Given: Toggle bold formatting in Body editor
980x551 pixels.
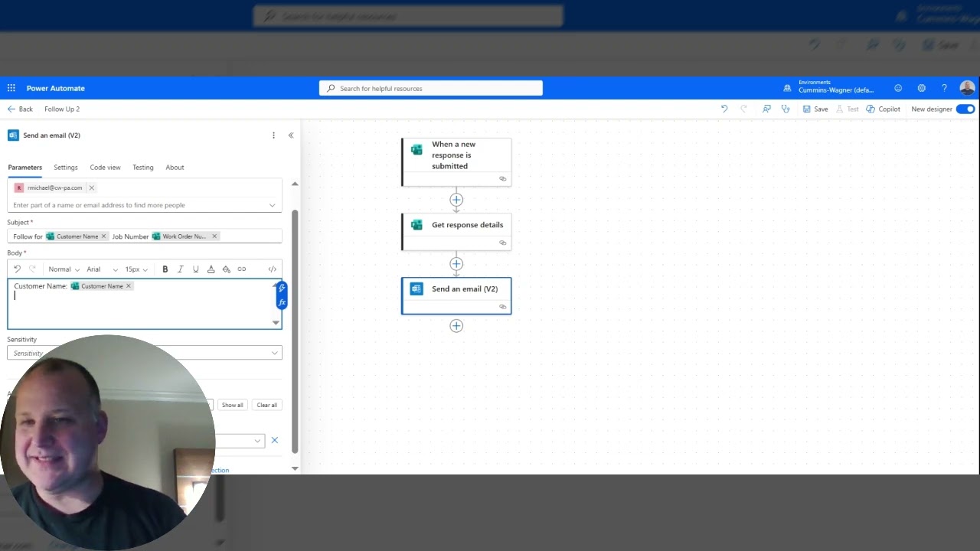Looking at the screenshot, I should coord(165,269).
